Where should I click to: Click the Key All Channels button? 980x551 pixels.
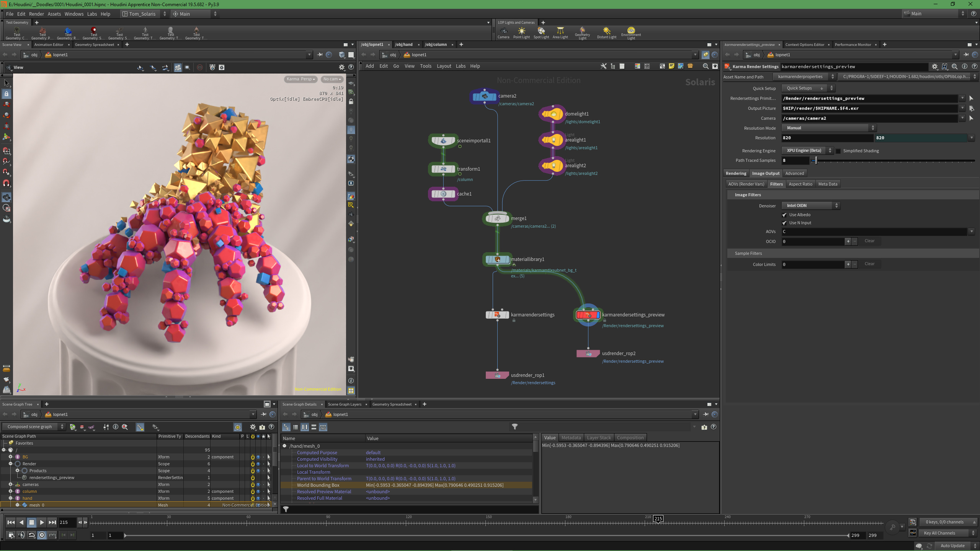pyautogui.click(x=943, y=533)
